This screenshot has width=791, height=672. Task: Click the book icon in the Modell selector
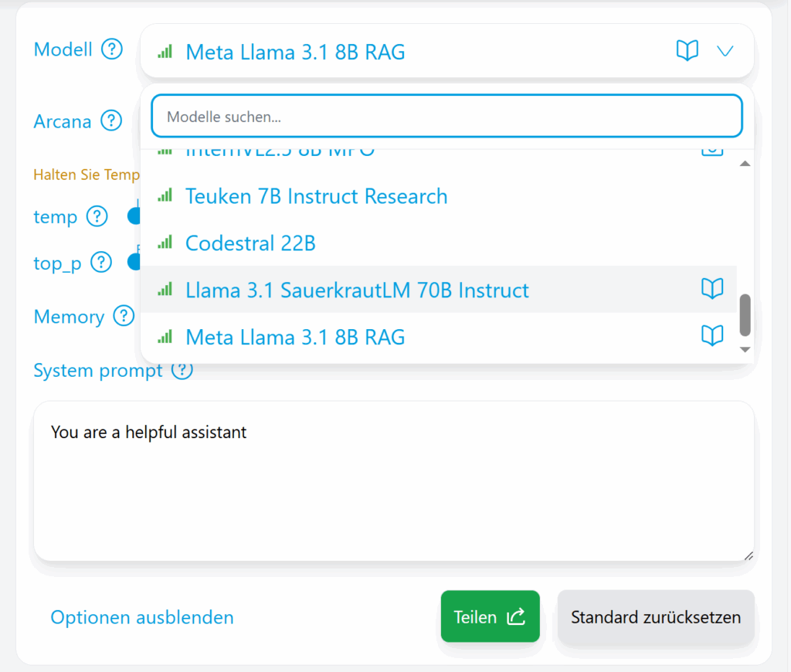(687, 50)
